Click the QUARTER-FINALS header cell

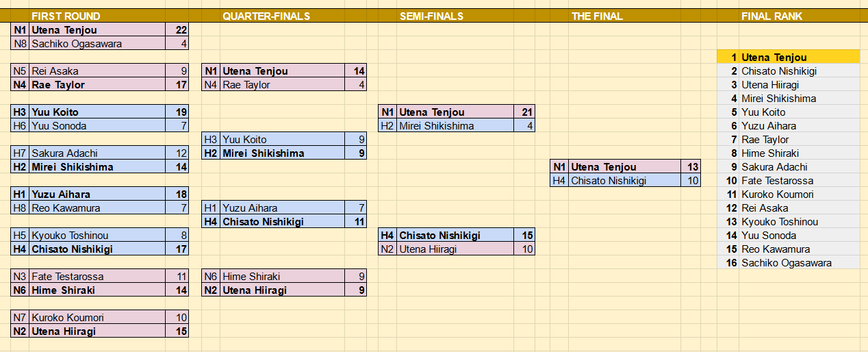click(x=266, y=16)
